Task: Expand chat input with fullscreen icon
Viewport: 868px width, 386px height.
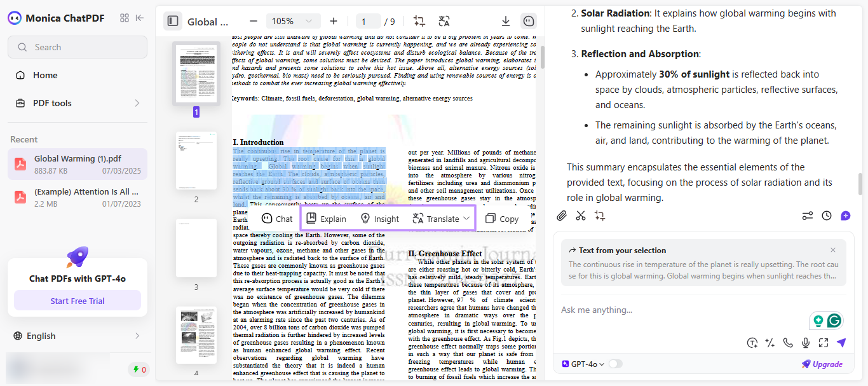Action: coord(824,343)
